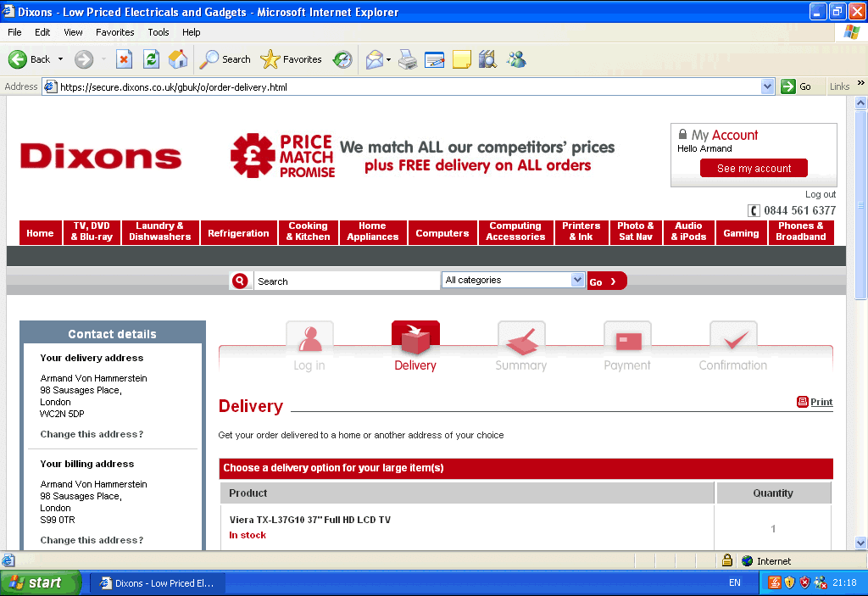
Task: Click the See my account button
Action: pyautogui.click(x=754, y=168)
